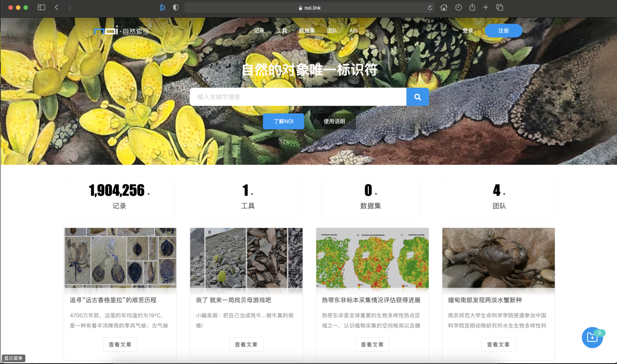Open the floating folder collection icon
The width and height of the screenshot is (617, 364).
[x=592, y=338]
